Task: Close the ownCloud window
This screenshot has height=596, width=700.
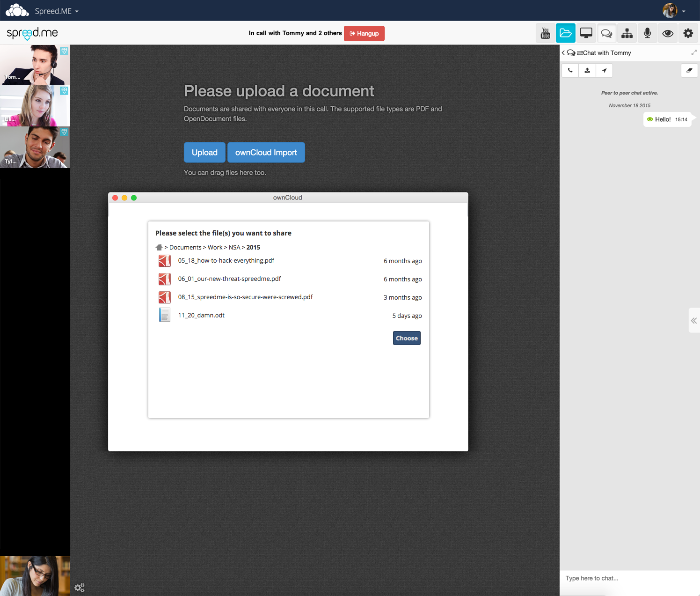Action: click(115, 198)
